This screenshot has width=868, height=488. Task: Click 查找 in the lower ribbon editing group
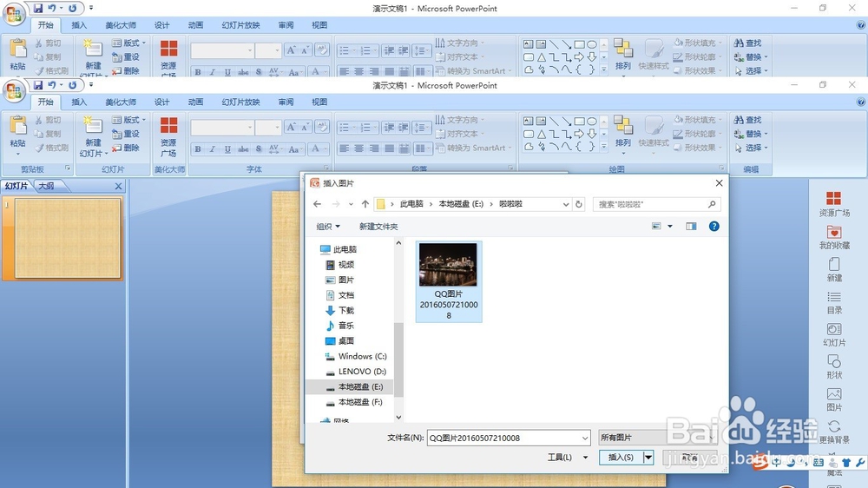pyautogui.click(x=748, y=120)
